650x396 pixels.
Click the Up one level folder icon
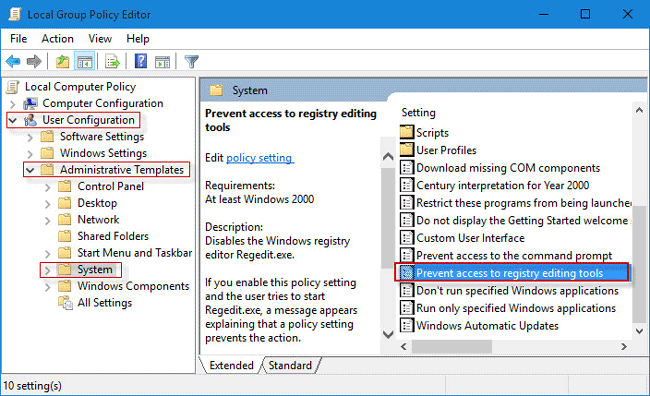coord(63,62)
